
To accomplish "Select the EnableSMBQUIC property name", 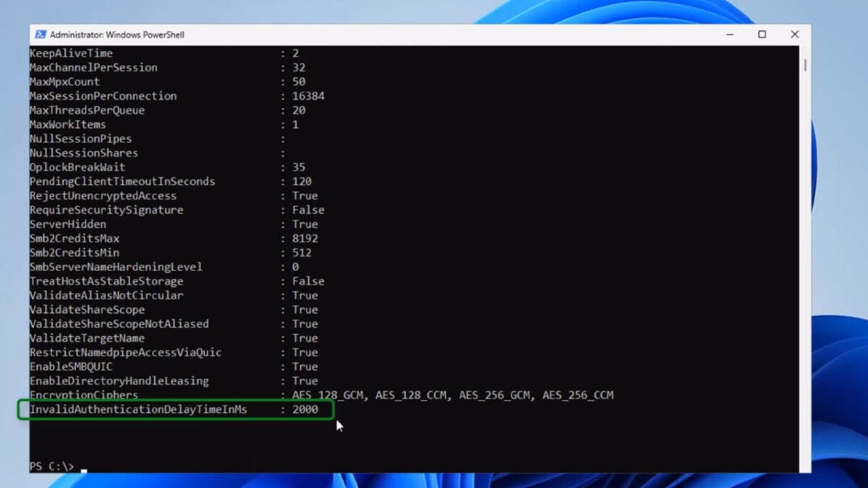I will [71, 367].
